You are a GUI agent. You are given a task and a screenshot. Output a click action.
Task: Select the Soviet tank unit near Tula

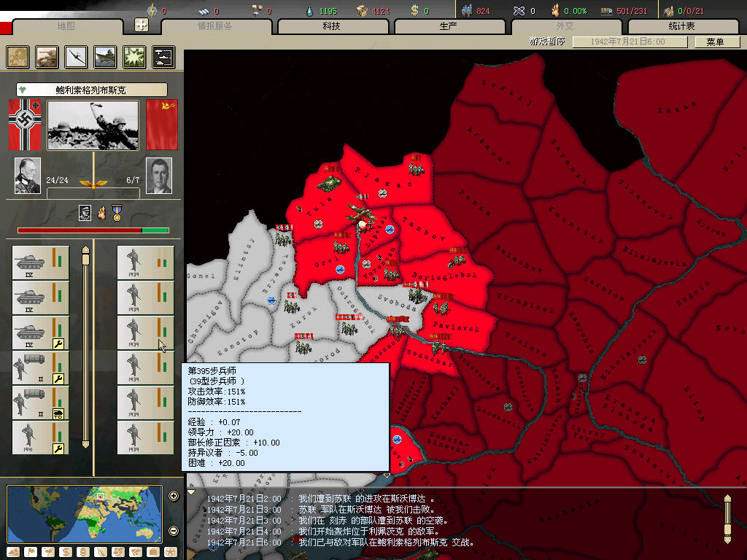point(329,183)
